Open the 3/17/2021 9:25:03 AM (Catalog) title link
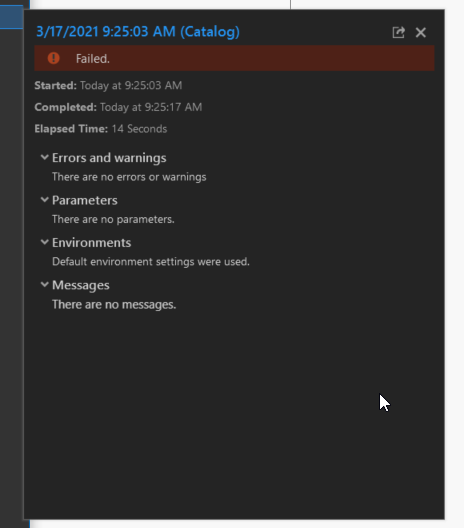 point(138,32)
